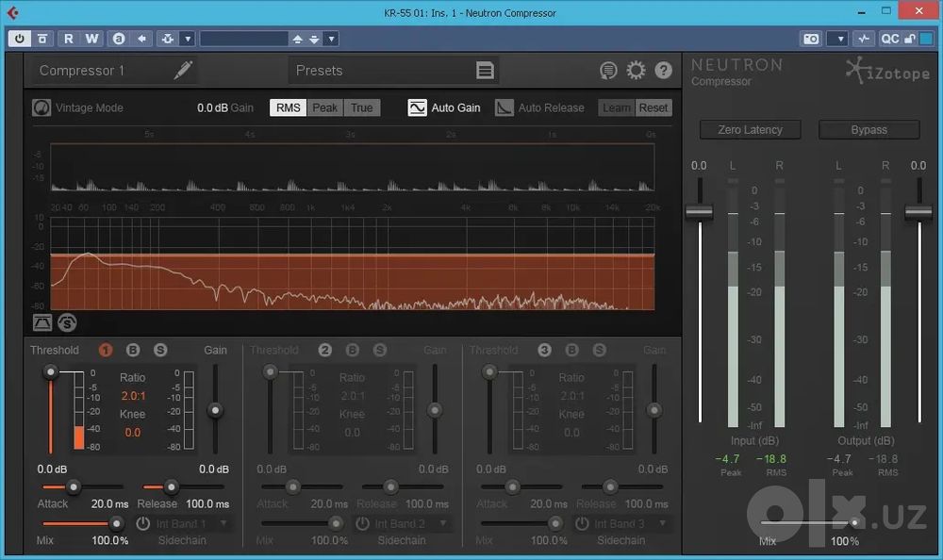Click the bypass icon next to power button

pyautogui.click(x=42, y=39)
